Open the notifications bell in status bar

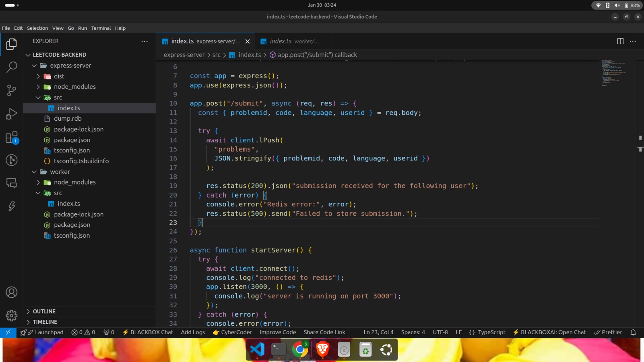633,332
